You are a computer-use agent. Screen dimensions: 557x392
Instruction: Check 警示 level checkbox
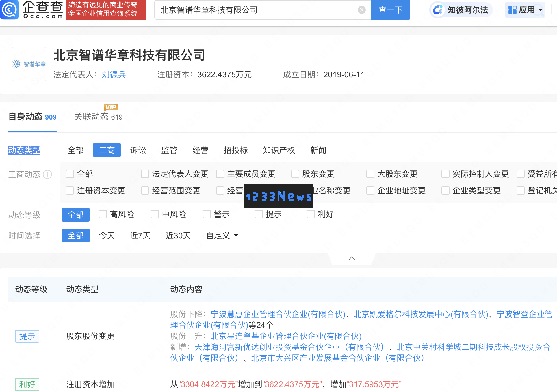click(x=207, y=214)
